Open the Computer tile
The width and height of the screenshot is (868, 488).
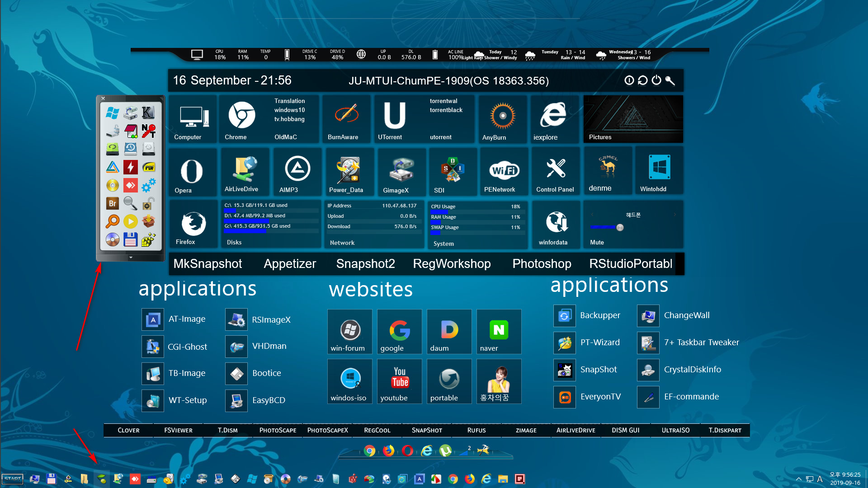(x=193, y=120)
